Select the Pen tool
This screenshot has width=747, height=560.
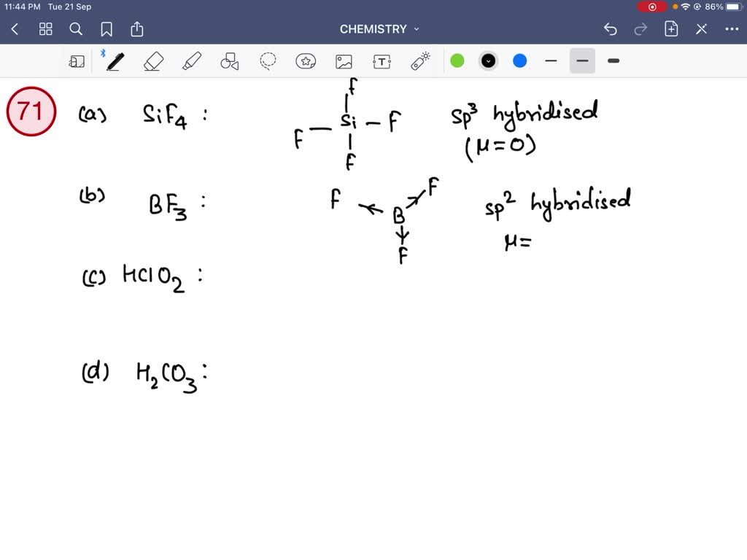tap(115, 61)
